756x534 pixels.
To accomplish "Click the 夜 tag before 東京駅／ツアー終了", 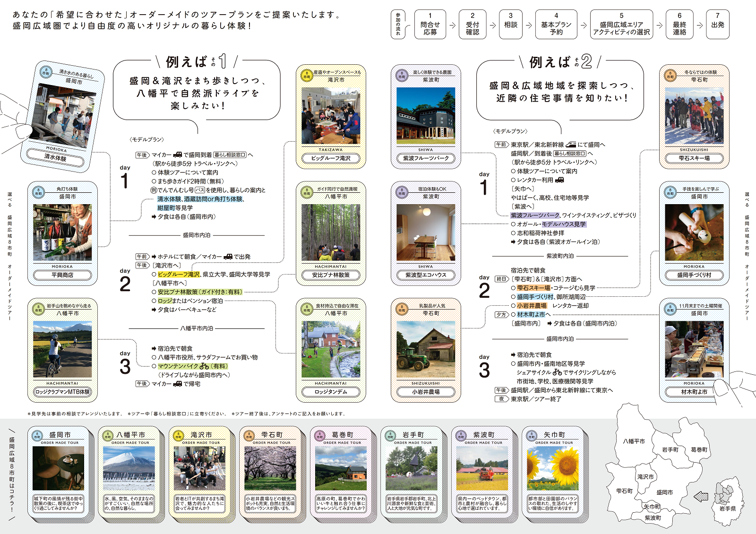I will (501, 399).
